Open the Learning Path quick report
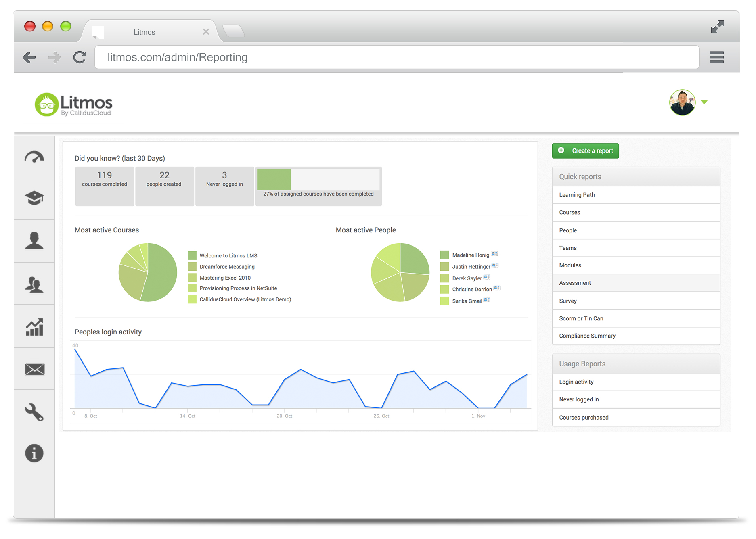 click(636, 195)
